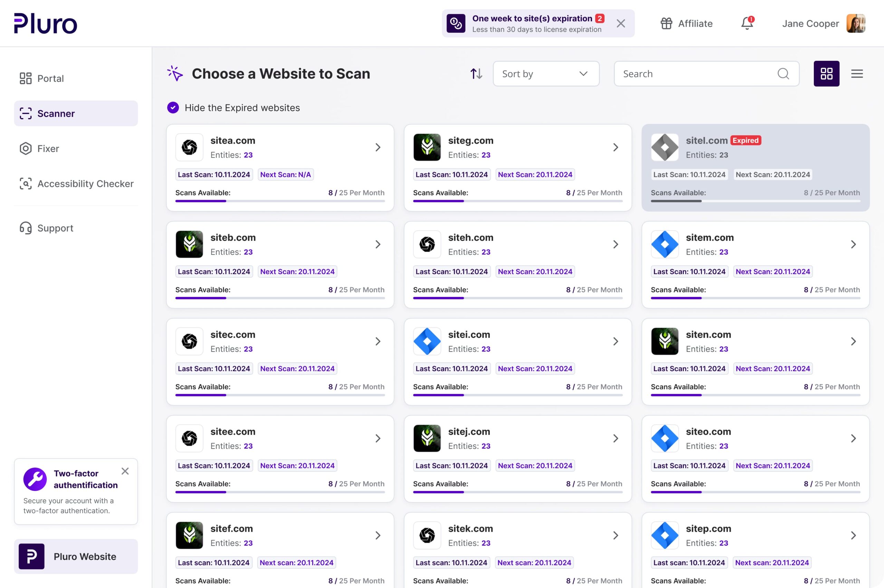Viewport: 884px width, 588px height.
Task: Open the Sort by dropdown
Action: (546, 74)
